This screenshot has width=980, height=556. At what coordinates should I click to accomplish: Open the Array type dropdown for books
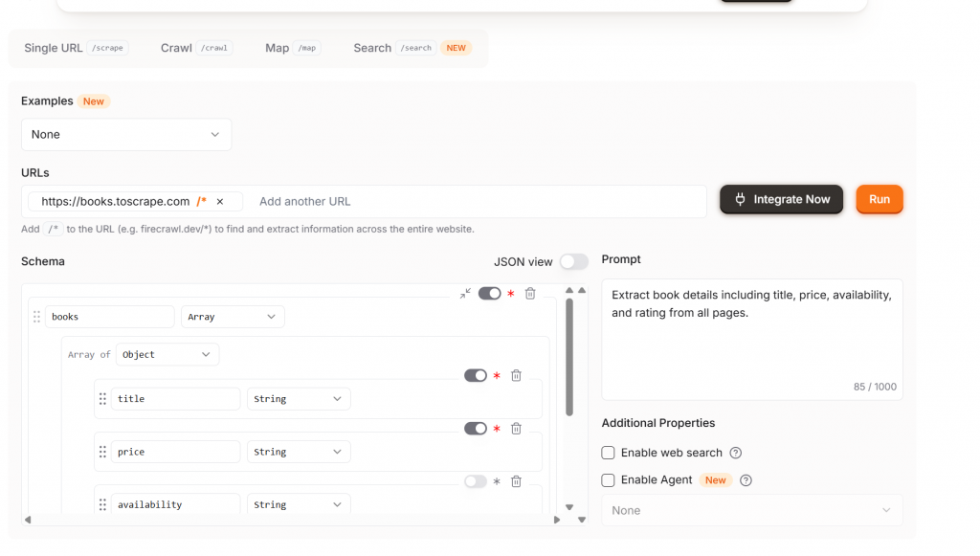[x=233, y=316]
